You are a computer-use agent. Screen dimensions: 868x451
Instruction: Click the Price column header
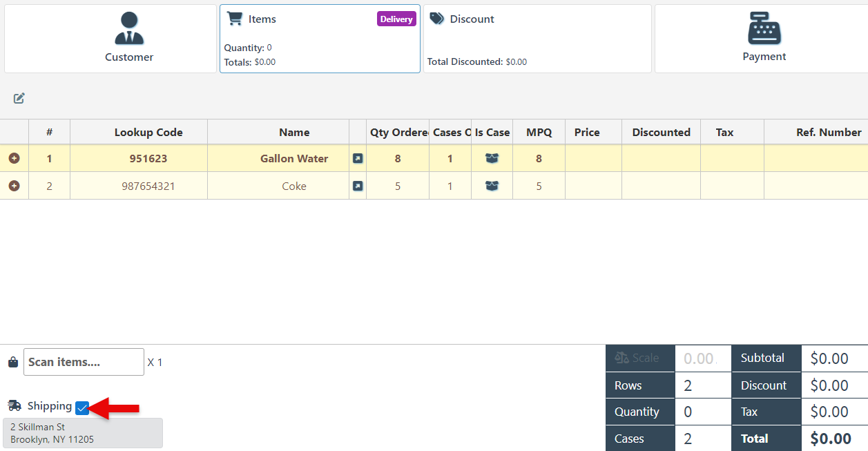[x=586, y=133]
